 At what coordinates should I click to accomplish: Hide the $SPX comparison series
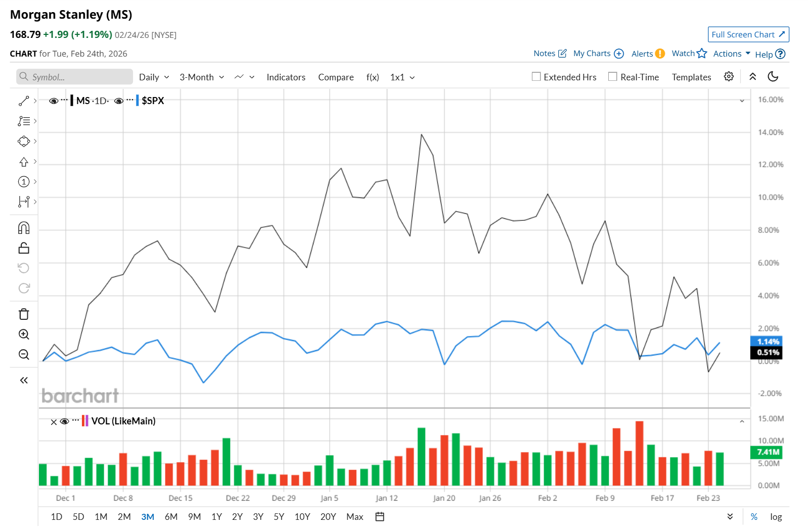(119, 101)
